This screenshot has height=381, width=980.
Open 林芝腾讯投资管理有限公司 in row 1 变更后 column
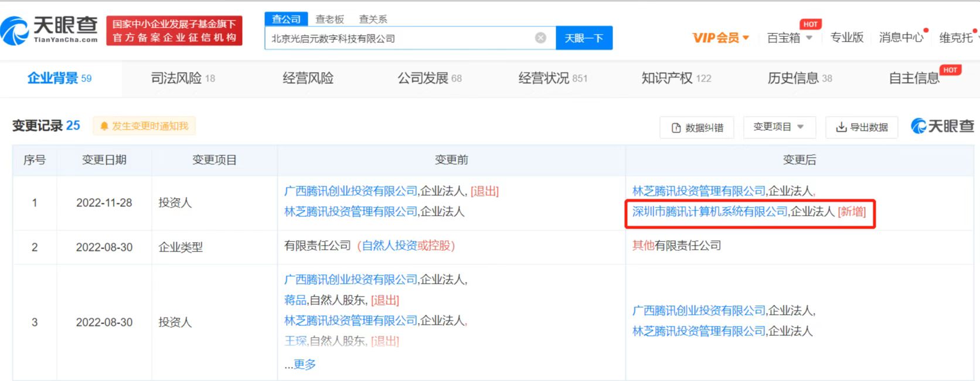(x=699, y=191)
